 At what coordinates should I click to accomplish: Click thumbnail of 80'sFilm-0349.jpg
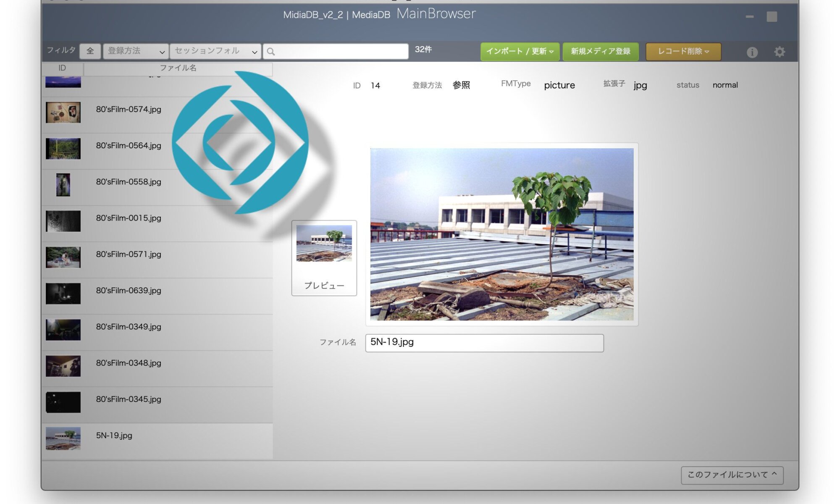pyautogui.click(x=63, y=330)
